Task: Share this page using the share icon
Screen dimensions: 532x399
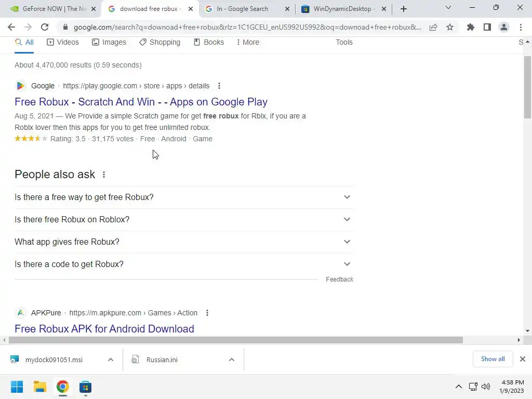Action: click(433, 27)
